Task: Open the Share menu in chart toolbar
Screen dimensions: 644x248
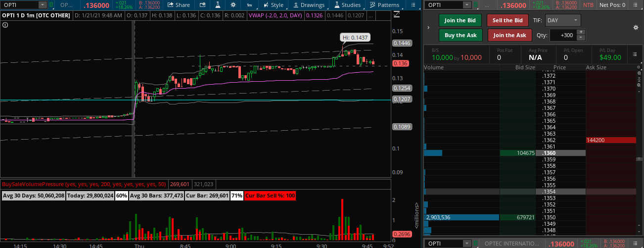Action: 179,5
